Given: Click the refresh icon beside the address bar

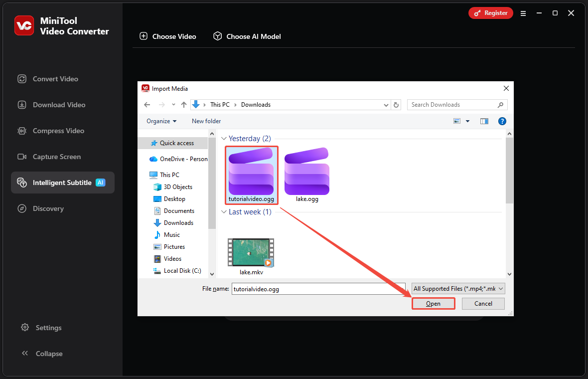Looking at the screenshot, I should tap(396, 104).
